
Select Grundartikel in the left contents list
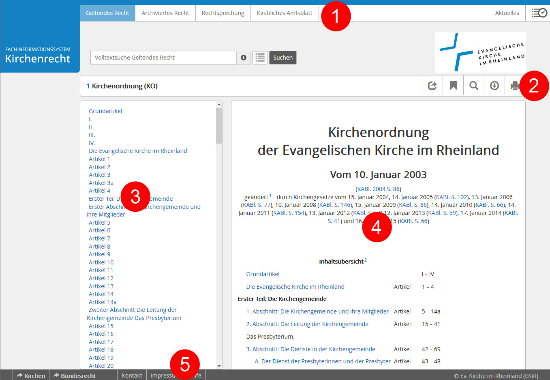[105, 111]
